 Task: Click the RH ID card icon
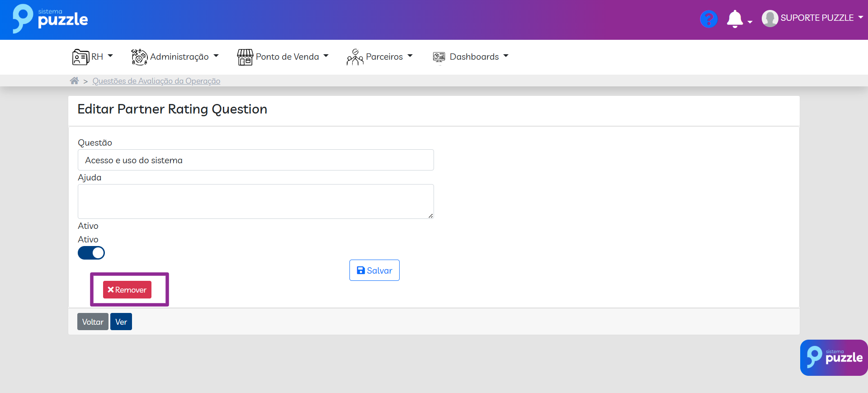(x=80, y=57)
